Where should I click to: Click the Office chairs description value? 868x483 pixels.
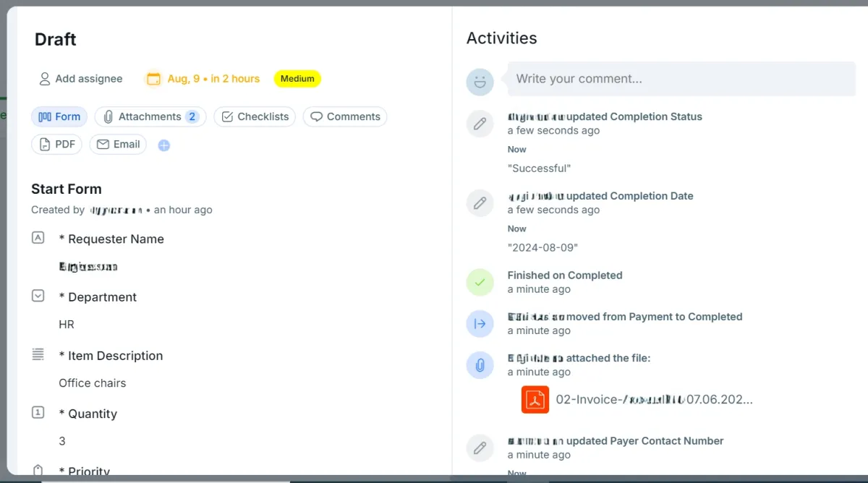tap(93, 383)
